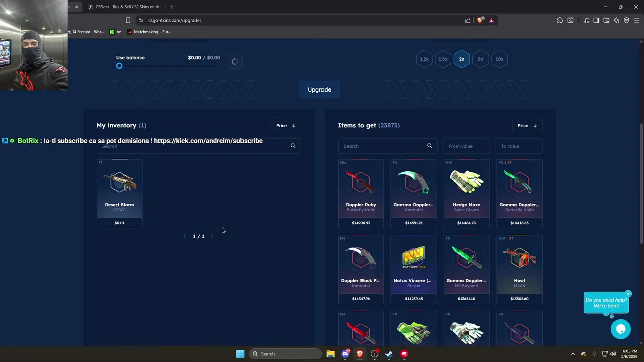The width and height of the screenshot is (644, 362).
Task: Open the Brave VPN shield icon
Action: coord(626,20)
